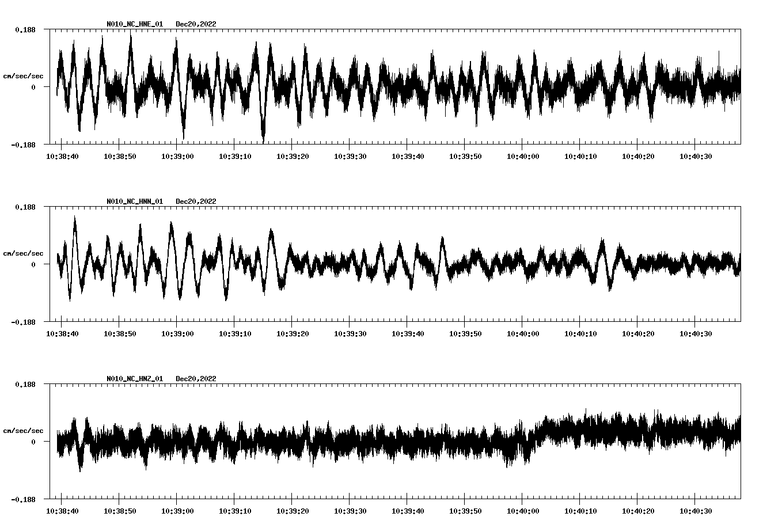Select the N010_NC_HNZ_01 trace label
The width and height of the screenshot is (782, 532).
pos(134,379)
